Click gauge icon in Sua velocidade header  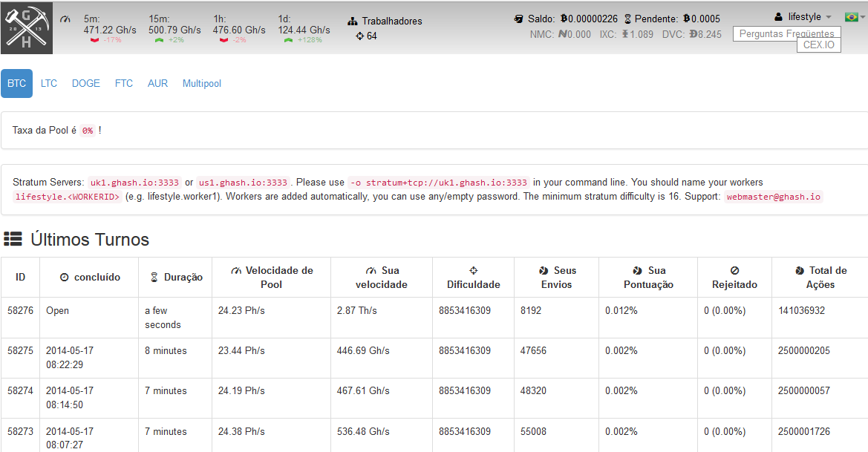pos(371,271)
